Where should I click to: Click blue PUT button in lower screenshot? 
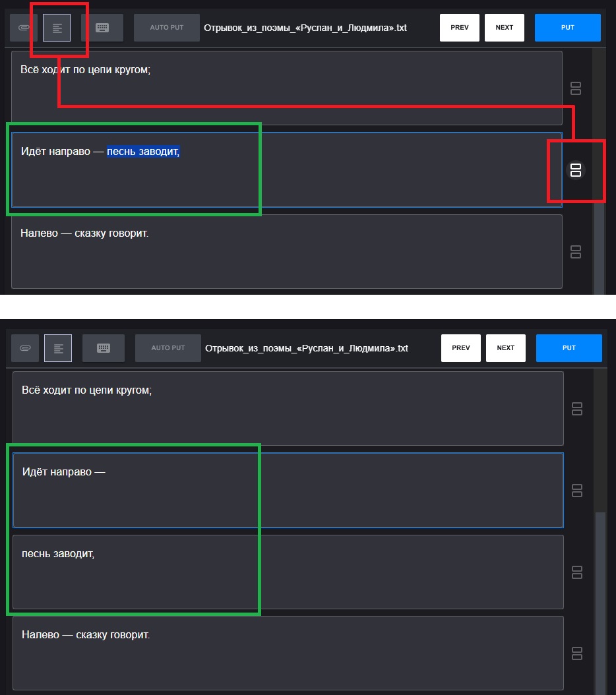click(x=569, y=348)
